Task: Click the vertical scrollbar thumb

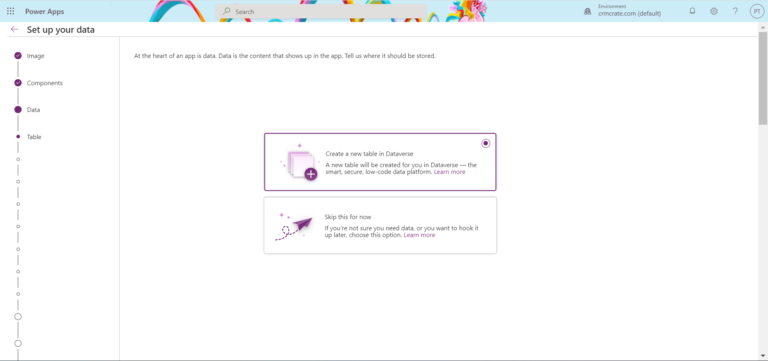Action: (x=763, y=78)
